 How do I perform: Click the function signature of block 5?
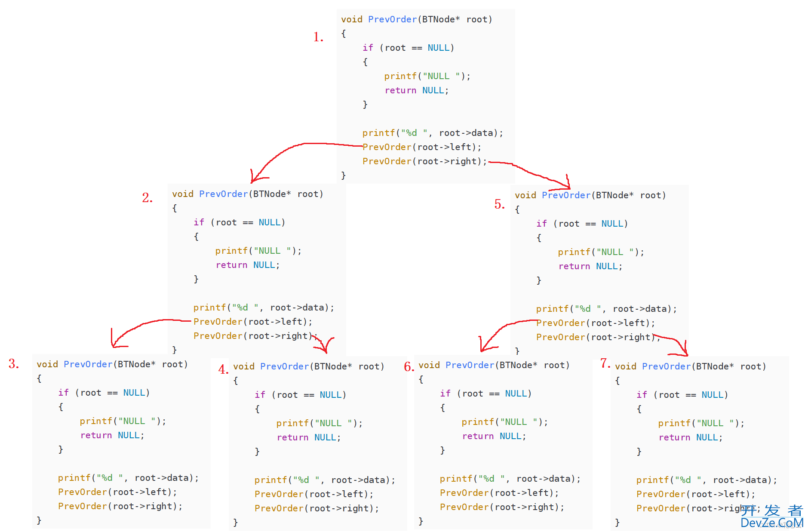[590, 195]
